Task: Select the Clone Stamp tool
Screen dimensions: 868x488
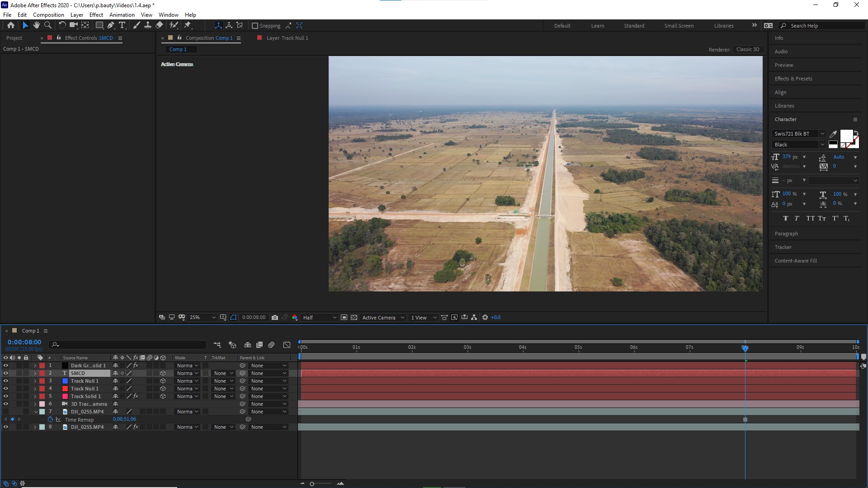Action: pos(148,25)
